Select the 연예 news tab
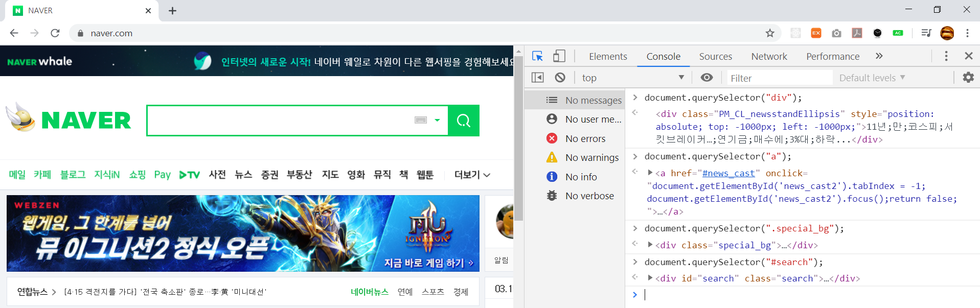This screenshot has width=980, height=308. 405,292
